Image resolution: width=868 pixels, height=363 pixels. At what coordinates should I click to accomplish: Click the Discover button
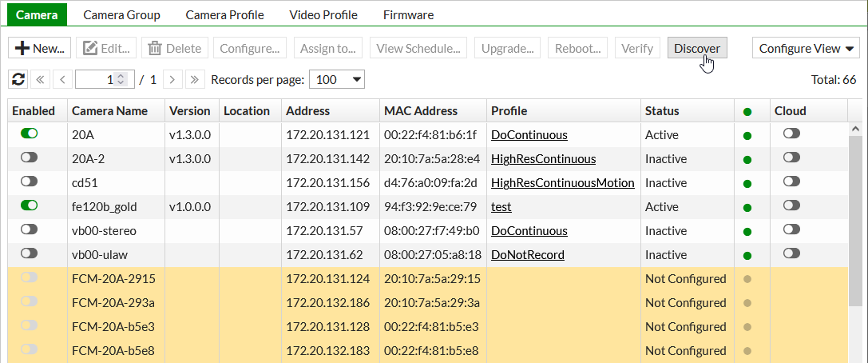pos(696,48)
